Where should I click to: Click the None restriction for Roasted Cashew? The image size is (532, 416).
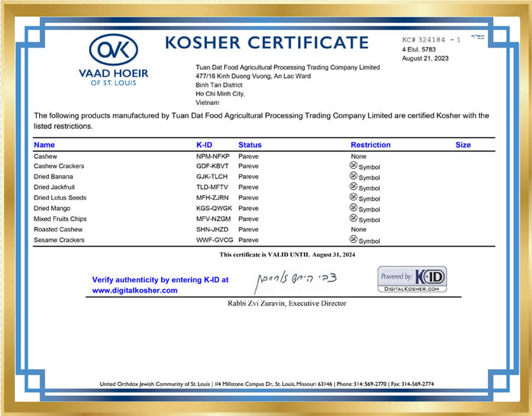coord(359,229)
